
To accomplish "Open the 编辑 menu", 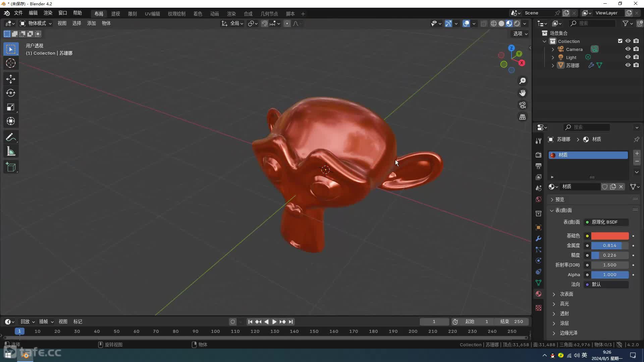I will pos(33,13).
